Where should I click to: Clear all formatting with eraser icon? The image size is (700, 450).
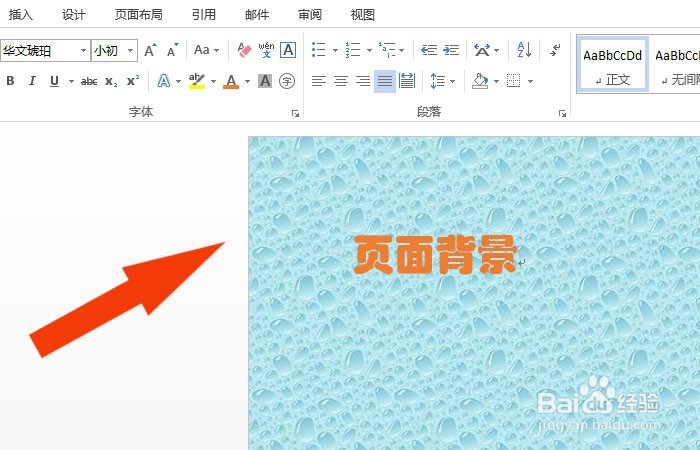pos(244,50)
